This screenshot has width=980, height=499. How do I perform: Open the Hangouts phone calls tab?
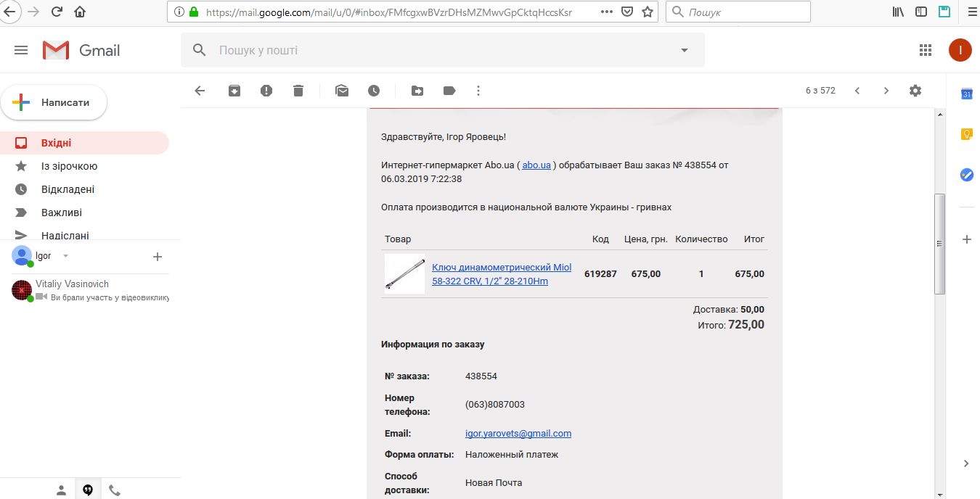114,490
